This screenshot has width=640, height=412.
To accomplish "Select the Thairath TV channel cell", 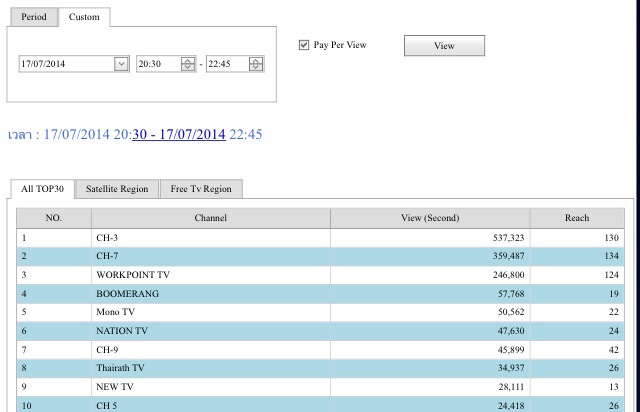I will pos(211,368).
